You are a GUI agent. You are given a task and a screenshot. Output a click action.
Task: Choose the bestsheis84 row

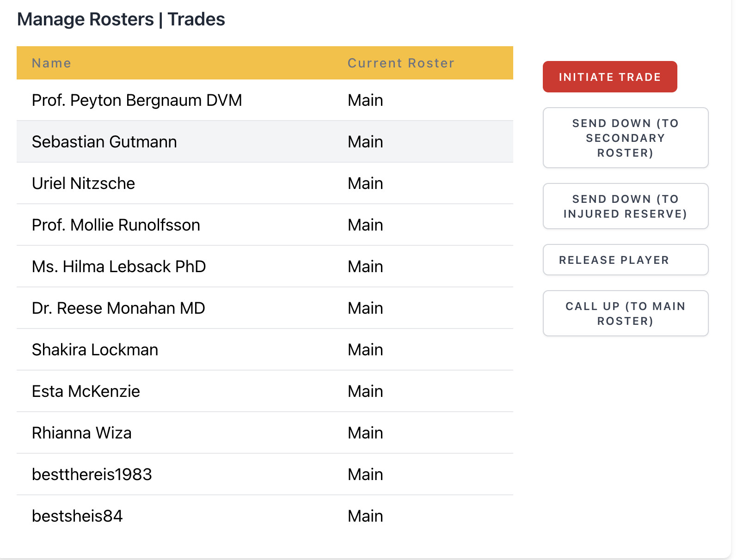[77, 516]
